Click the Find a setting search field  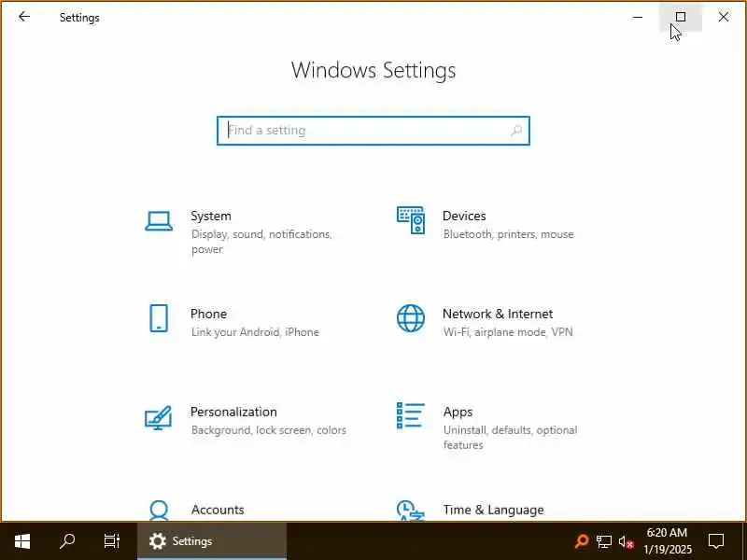373,131
